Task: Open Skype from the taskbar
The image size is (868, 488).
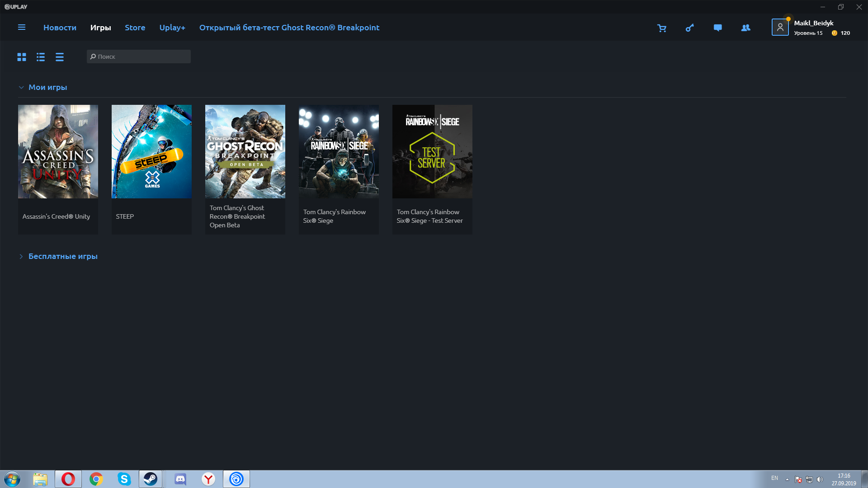Action: point(124,479)
